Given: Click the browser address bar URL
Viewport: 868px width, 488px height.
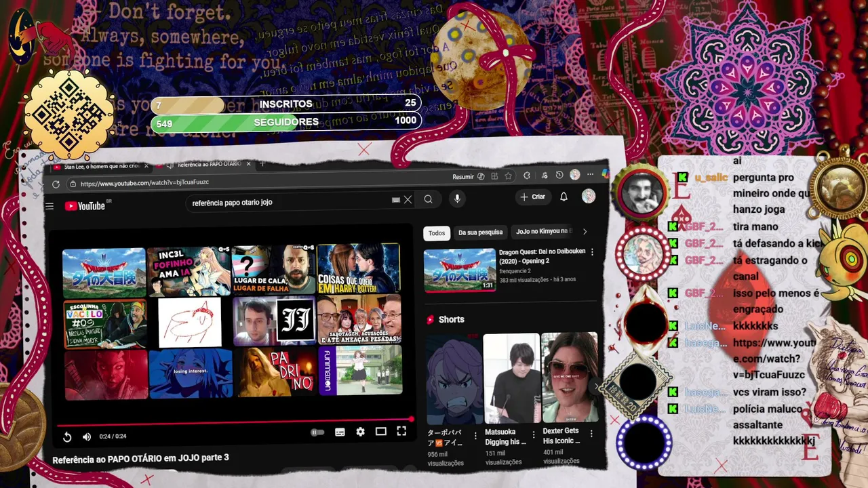Looking at the screenshot, I should coord(144,183).
